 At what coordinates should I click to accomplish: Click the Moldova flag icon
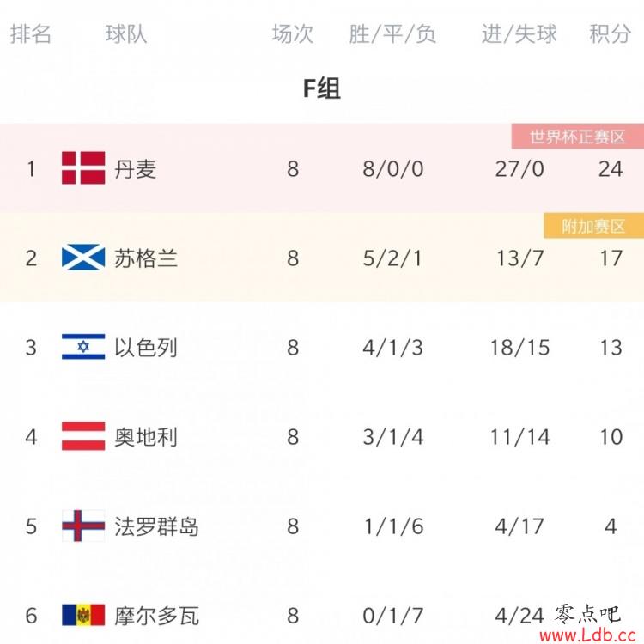83,615
